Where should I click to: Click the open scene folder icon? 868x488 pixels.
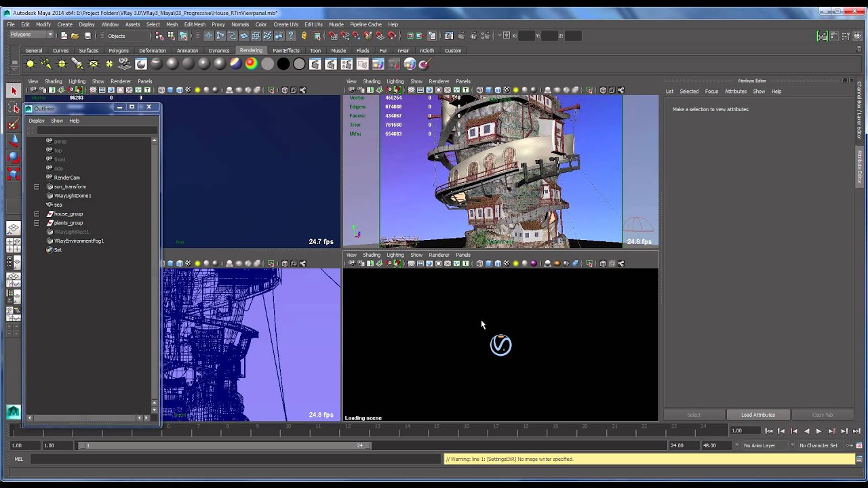click(x=75, y=35)
